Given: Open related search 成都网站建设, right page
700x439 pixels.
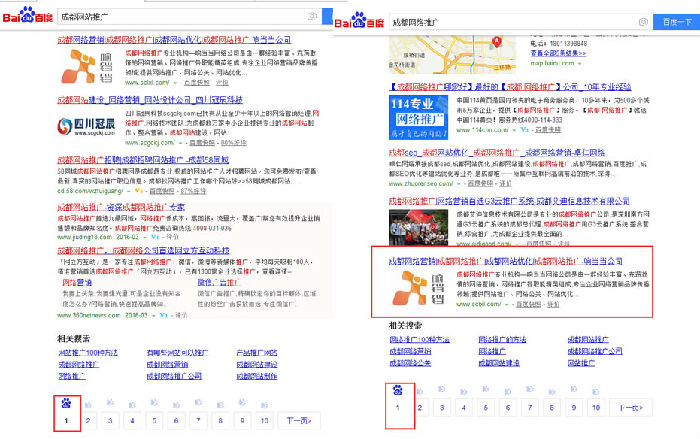Looking at the screenshot, I should pyautogui.click(x=499, y=363).
